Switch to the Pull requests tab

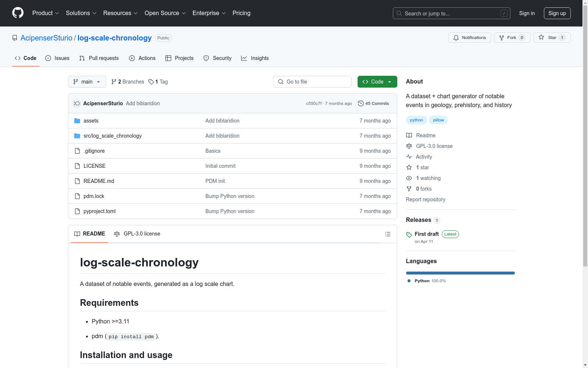point(99,58)
